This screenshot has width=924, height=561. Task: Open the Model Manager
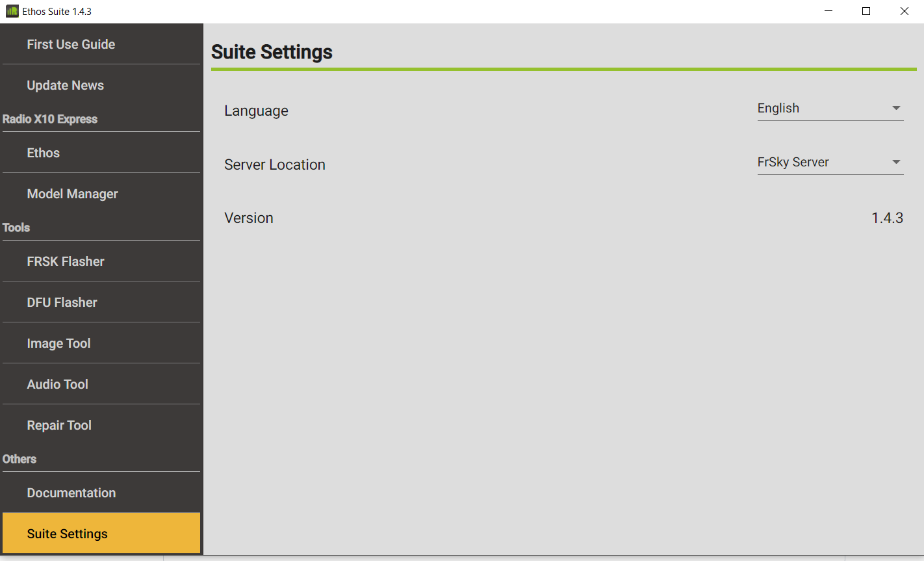coord(72,194)
